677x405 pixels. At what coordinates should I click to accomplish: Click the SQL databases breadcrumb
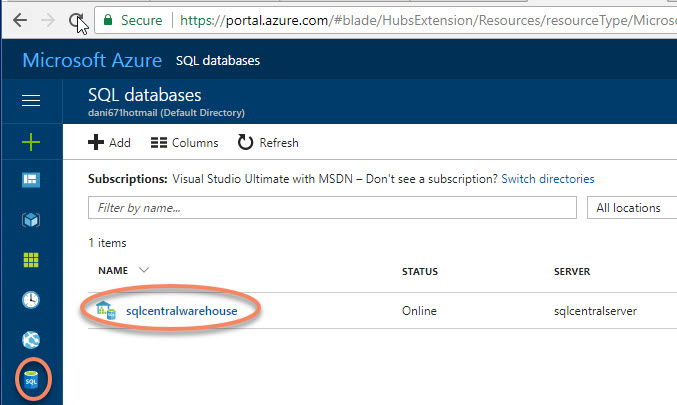[x=218, y=61]
